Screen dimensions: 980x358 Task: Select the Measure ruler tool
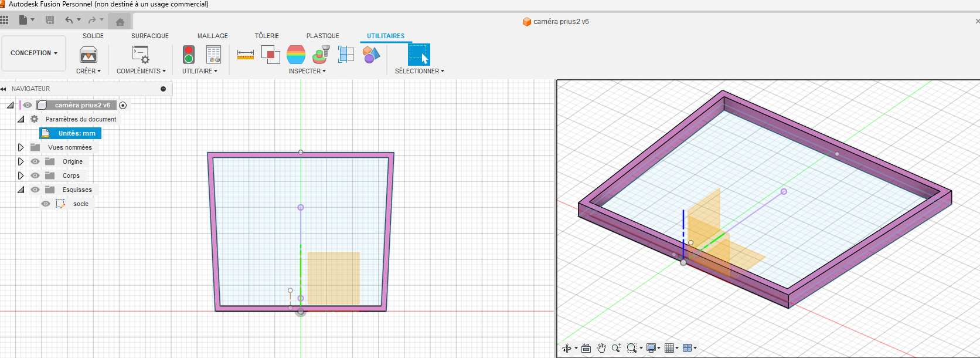point(246,55)
